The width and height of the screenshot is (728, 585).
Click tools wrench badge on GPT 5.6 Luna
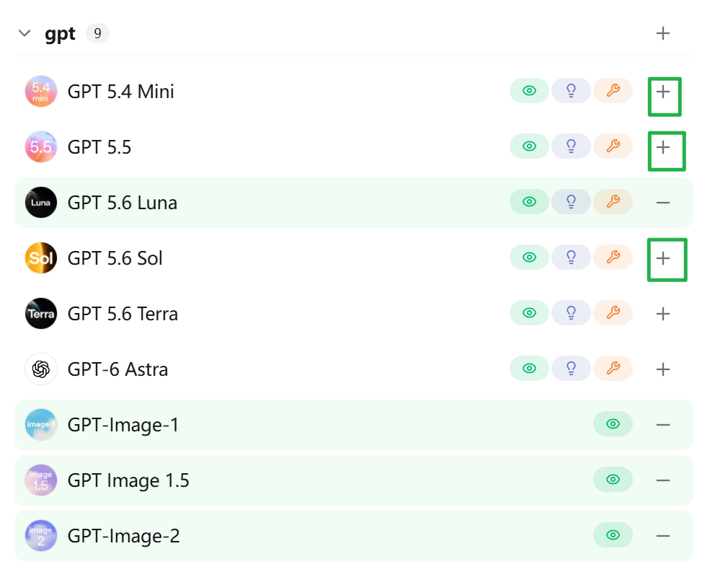pos(613,202)
